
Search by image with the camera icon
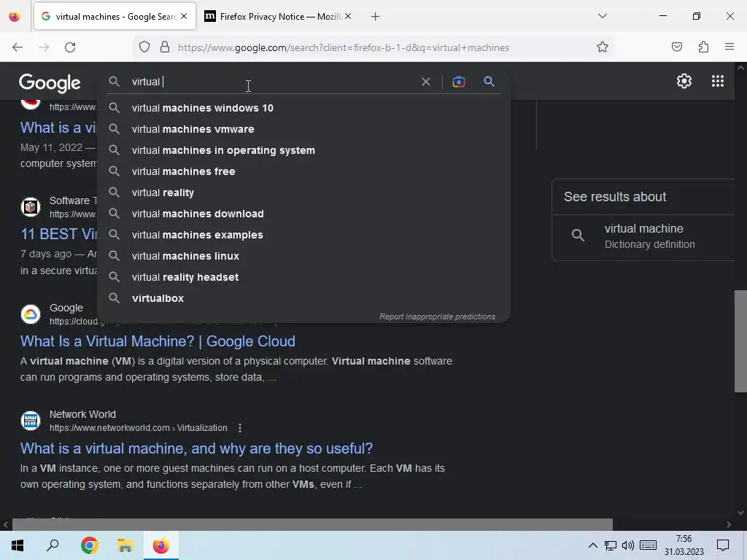click(x=458, y=82)
